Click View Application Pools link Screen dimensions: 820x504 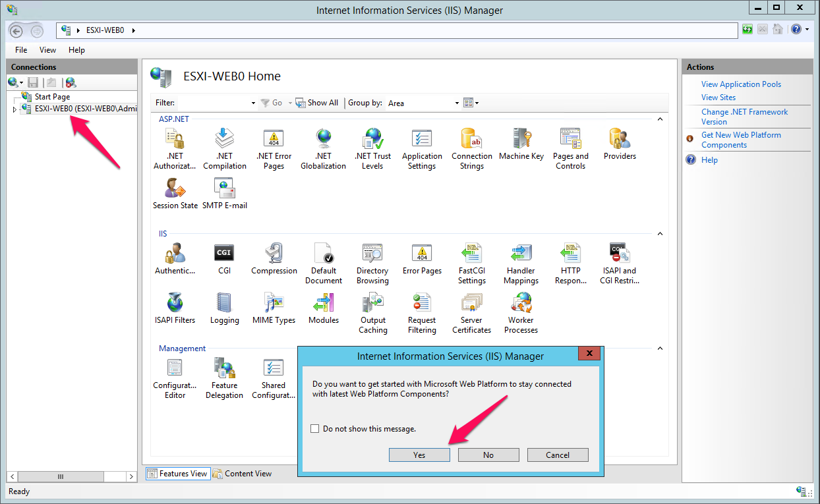741,84
